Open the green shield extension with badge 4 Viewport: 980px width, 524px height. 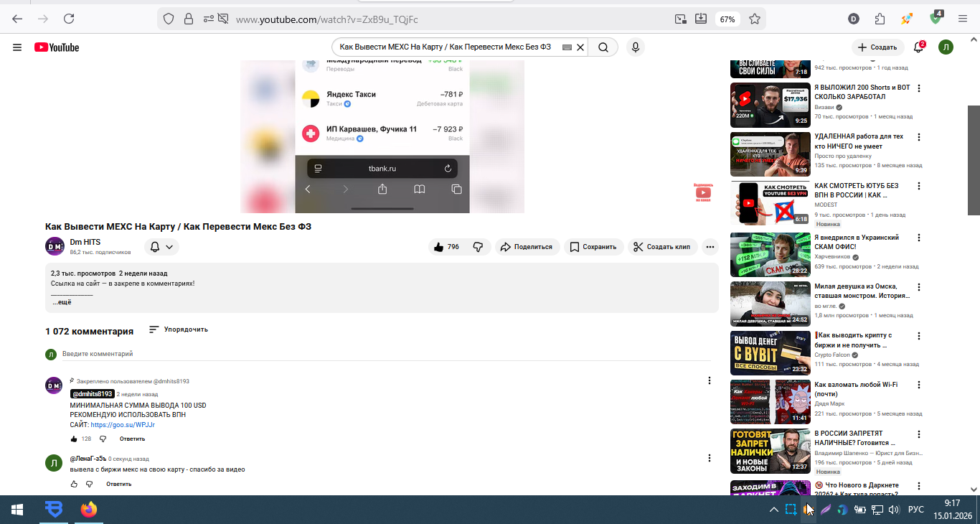[x=936, y=18]
